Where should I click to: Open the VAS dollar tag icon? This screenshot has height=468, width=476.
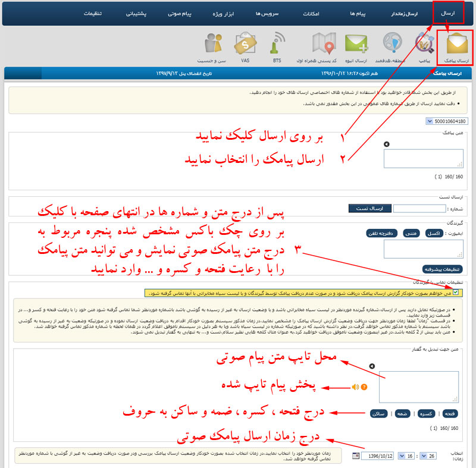tap(245, 44)
